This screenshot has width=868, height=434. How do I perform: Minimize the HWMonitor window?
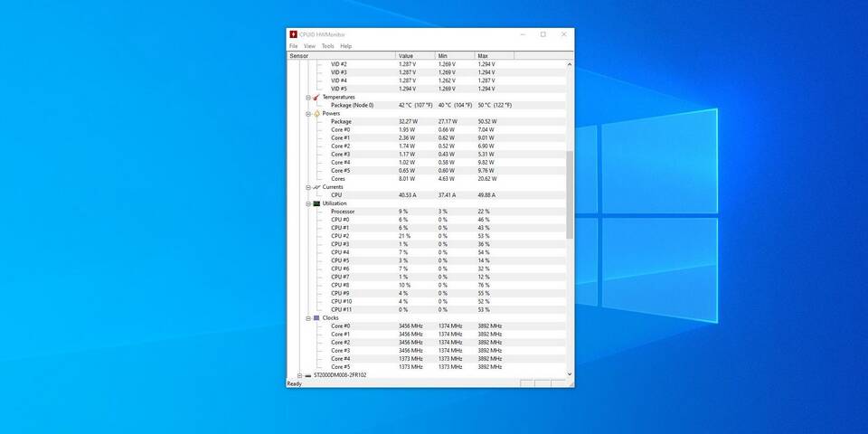click(524, 34)
